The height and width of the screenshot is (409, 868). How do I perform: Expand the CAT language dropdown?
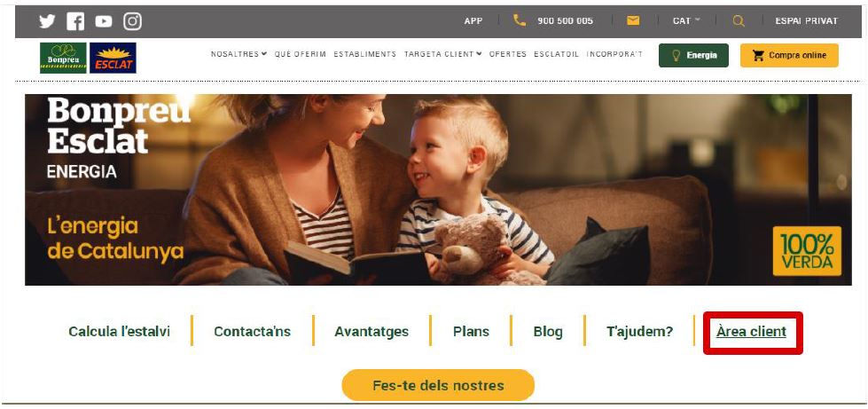(686, 20)
